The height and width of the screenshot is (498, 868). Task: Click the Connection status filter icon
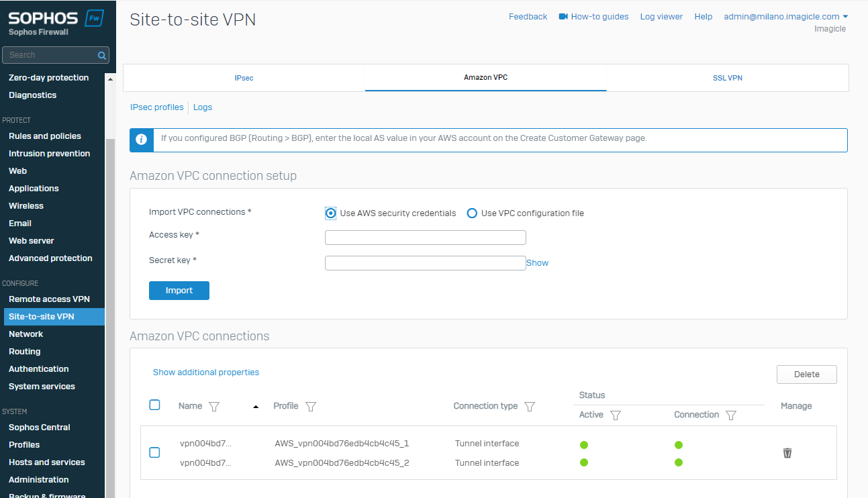[x=731, y=415]
